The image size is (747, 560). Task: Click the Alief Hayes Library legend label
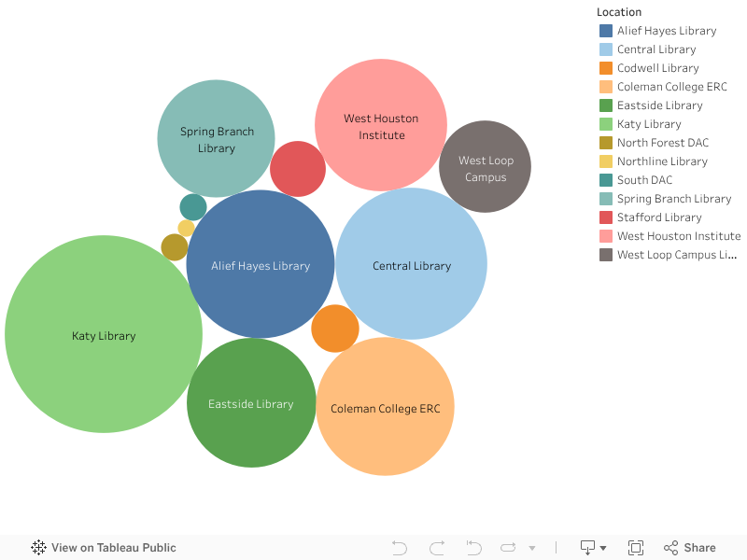pos(667,31)
